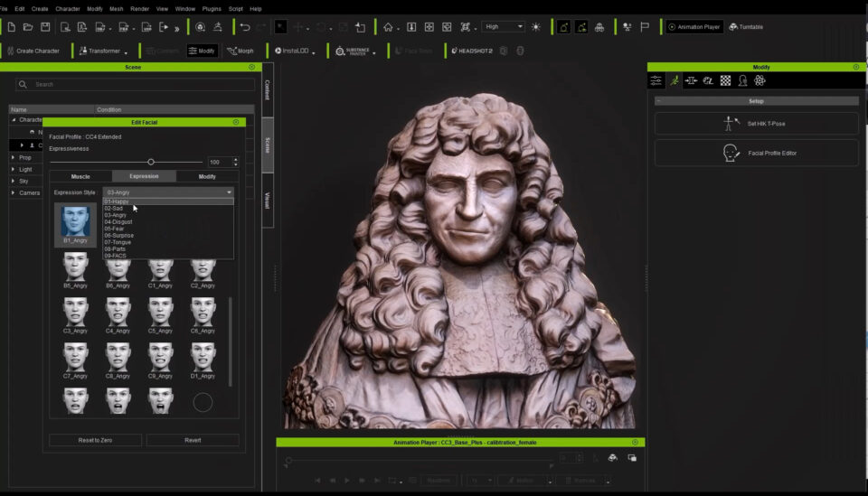Open the High render quality dropdown
This screenshot has height=496, width=868.
tap(503, 27)
